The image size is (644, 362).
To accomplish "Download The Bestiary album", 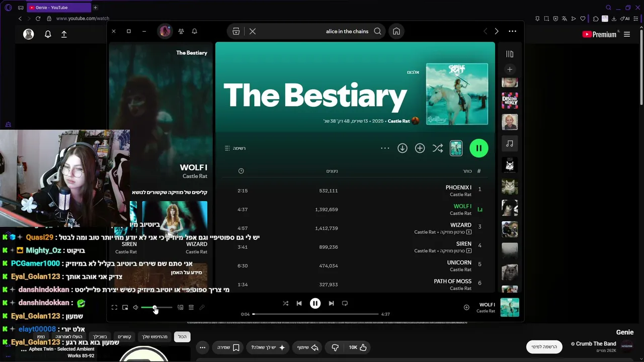I will tap(402, 148).
